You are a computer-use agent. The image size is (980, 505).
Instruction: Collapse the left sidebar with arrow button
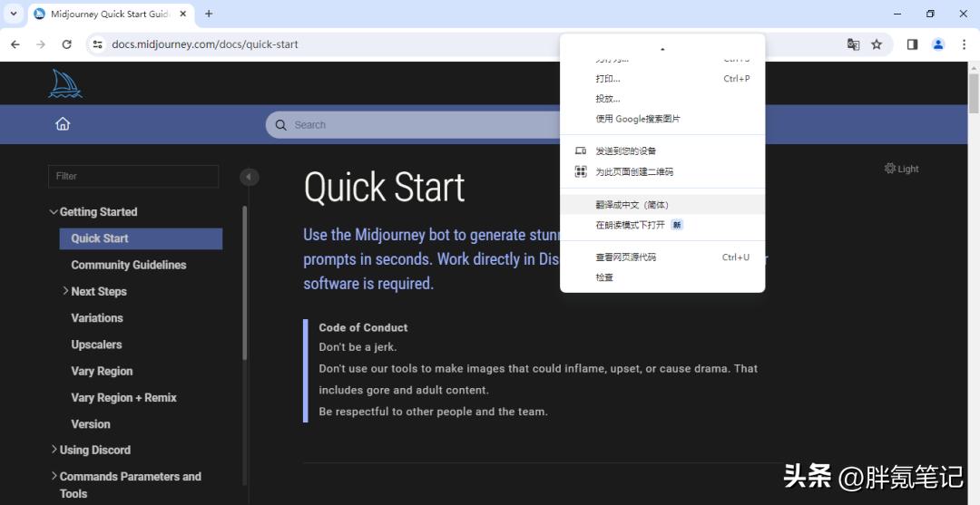249,177
